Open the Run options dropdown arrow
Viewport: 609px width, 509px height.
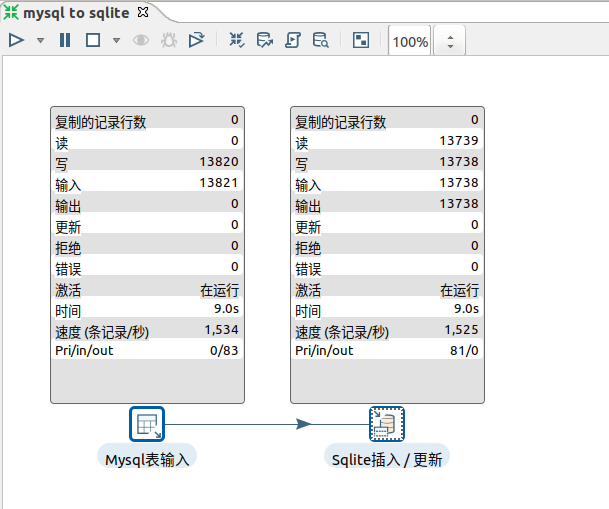[x=40, y=41]
